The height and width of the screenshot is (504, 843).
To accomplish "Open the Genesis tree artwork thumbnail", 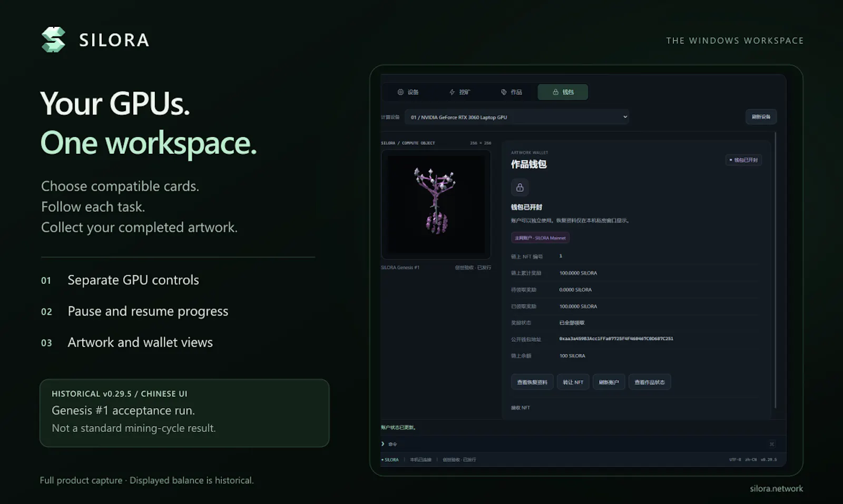I will click(436, 204).
